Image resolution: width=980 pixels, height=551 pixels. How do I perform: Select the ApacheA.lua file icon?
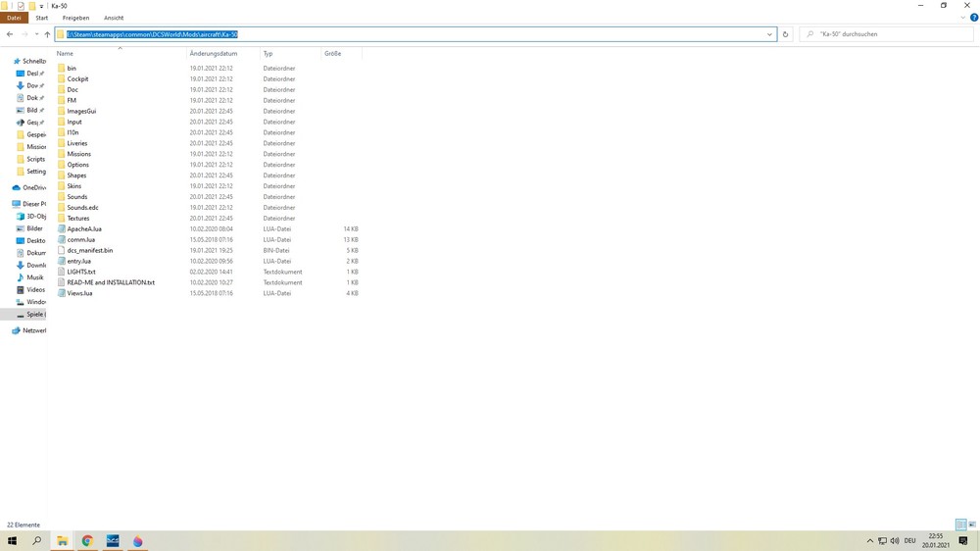click(61, 228)
